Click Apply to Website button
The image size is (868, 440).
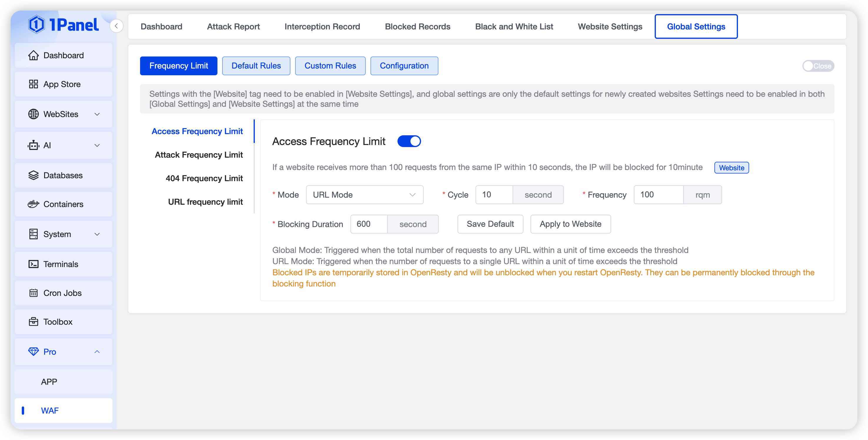click(x=570, y=224)
